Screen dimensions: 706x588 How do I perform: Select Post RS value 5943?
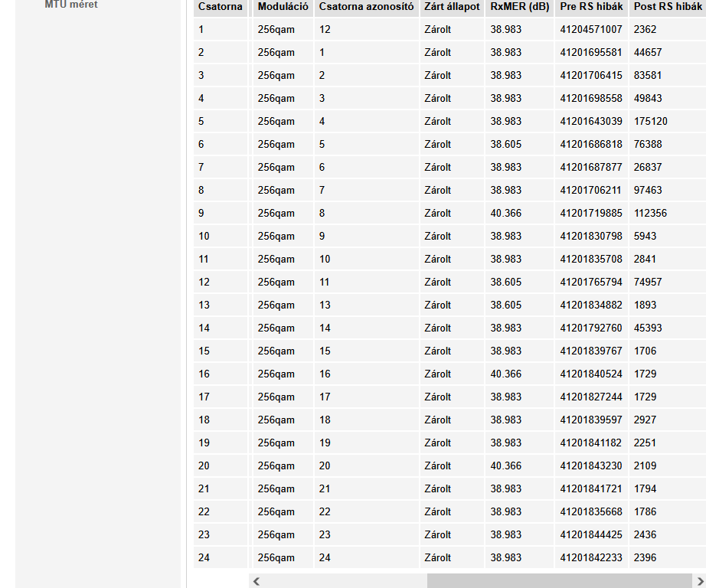(x=645, y=236)
